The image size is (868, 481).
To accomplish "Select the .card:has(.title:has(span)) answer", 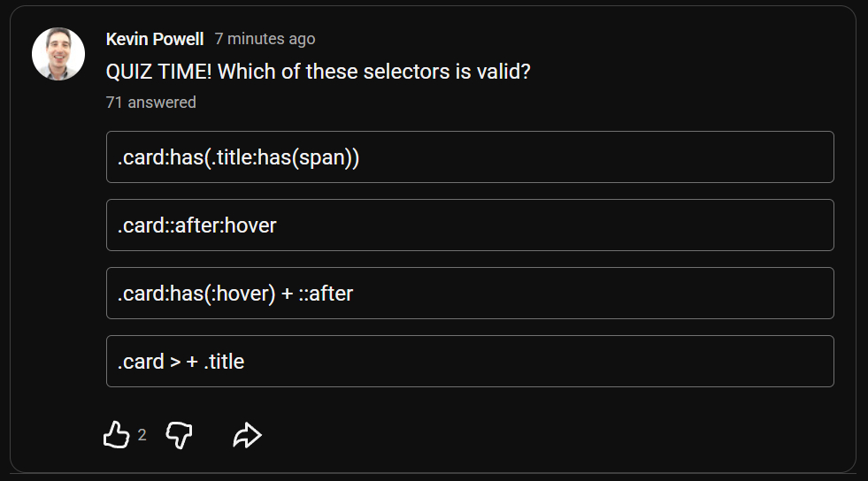I will pos(469,157).
